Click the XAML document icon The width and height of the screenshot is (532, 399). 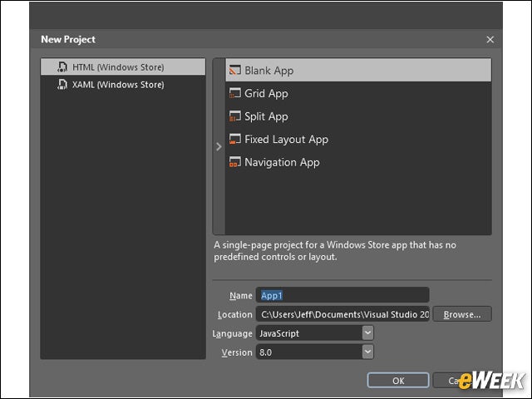click(62, 84)
